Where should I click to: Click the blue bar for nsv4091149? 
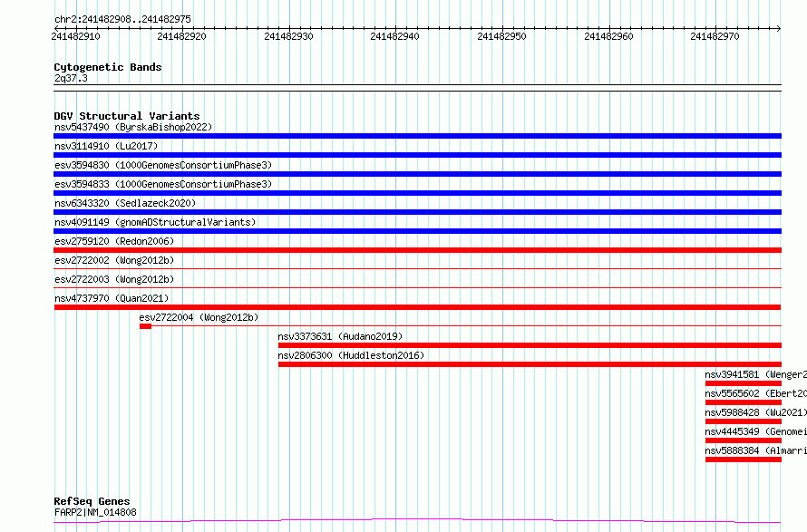(x=417, y=231)
